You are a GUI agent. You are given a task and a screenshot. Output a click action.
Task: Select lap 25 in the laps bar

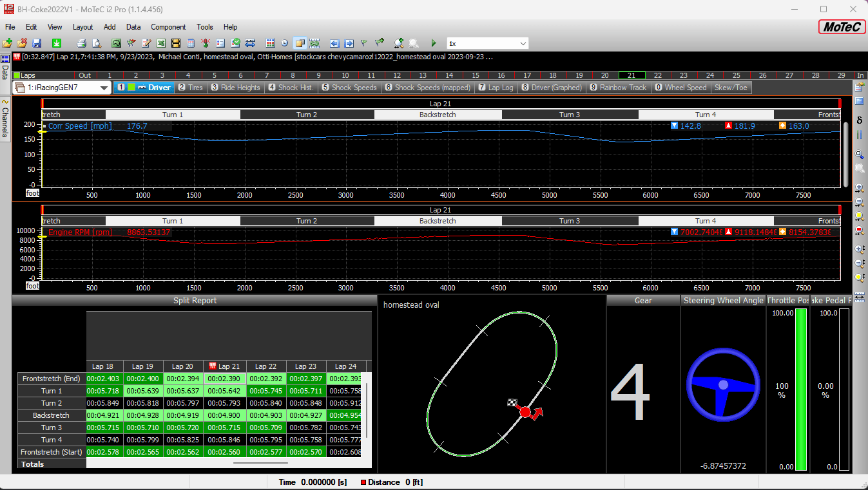tap(737, 75)
